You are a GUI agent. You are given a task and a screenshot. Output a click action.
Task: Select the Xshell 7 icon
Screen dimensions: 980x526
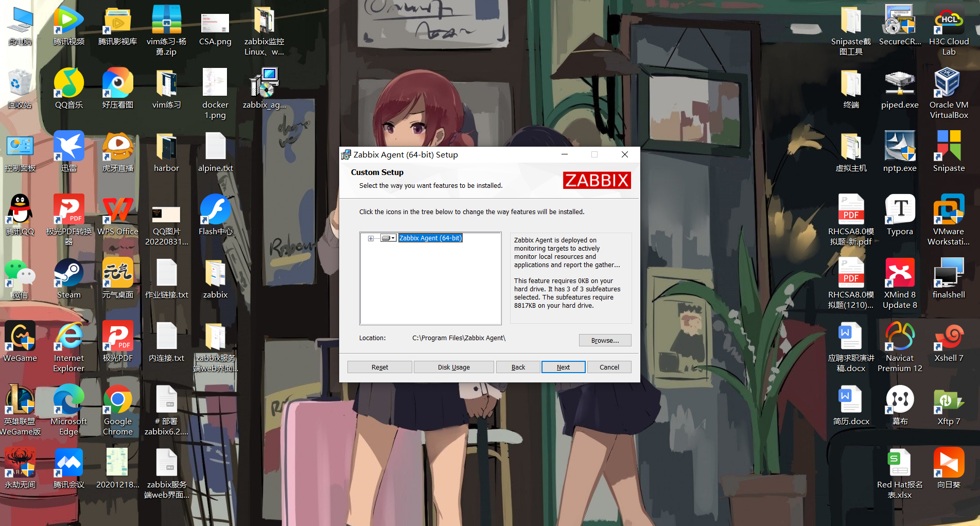click(949, 342)
